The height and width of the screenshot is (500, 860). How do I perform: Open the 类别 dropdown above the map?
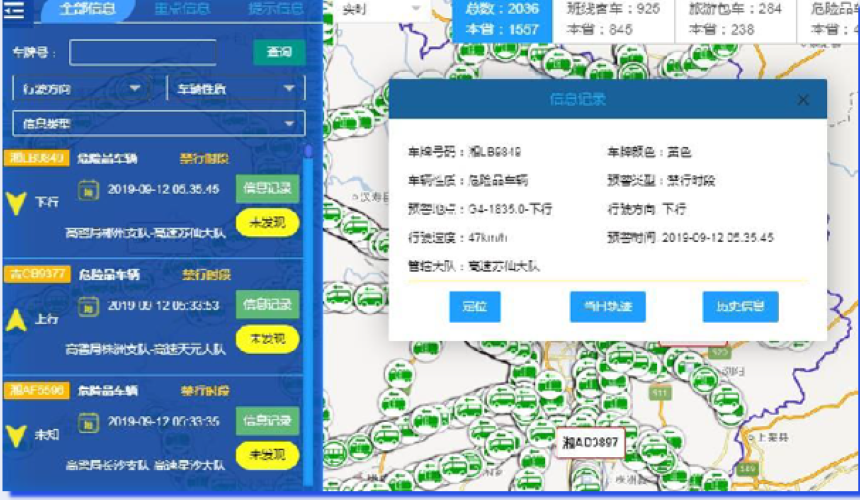click(x=380, y=9)
